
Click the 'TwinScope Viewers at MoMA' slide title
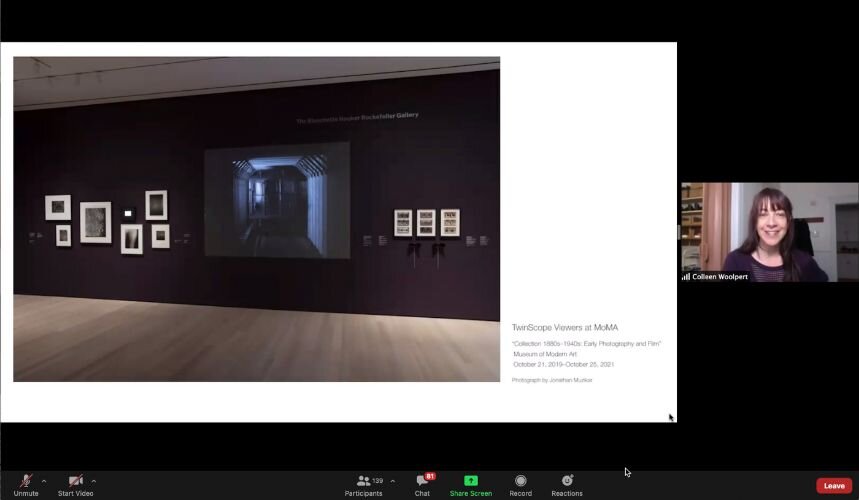pyautogui.click(x=565, y=327)
